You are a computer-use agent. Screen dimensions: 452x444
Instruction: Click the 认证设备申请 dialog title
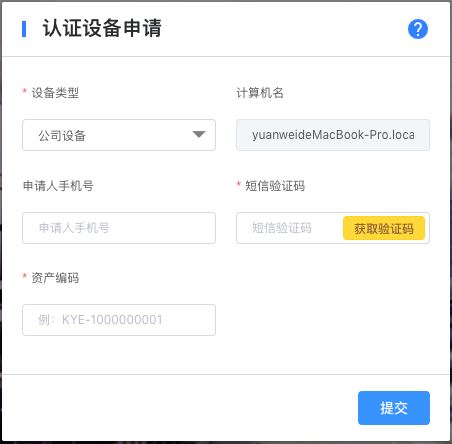pos(102,28)
